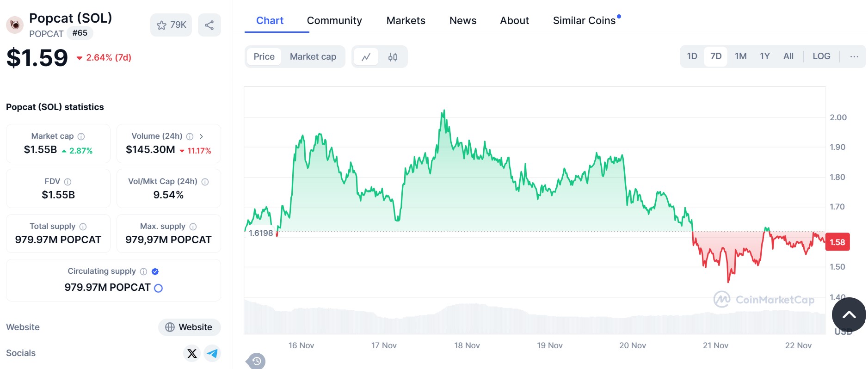Open the News tab
Viewport: 868px width, 369px height.
(x=463, y=21)
